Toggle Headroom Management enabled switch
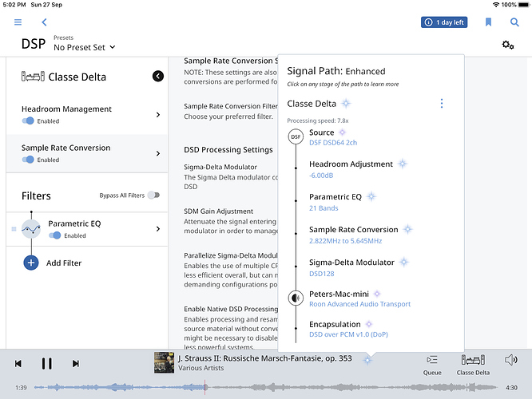This screenshot has height=399, width=532. (28, 120)
